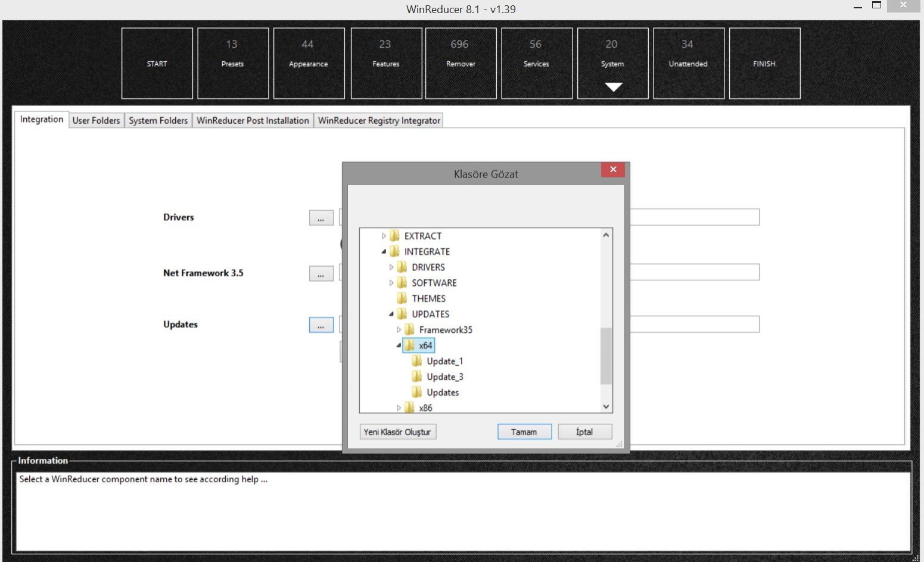924x562 pixels.
Task: Expand the EXTRACT folder node
Action: click(x=384, y=236)
